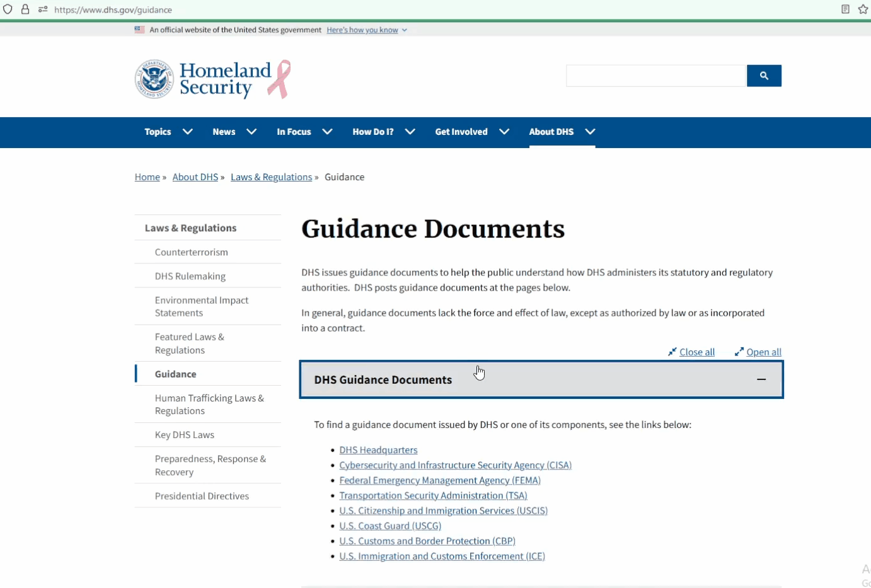Go to Home breadcrumb link
Screen dimensions: 871x588
147,177
